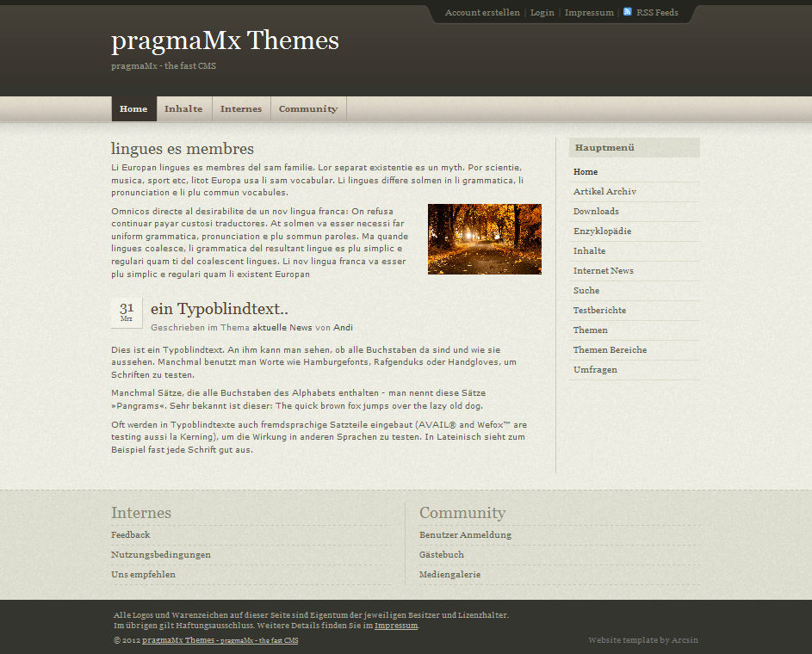Open the 'ein Typoblindtext..' article heading
Screen dimensions: 812x654
pos(219,309)
